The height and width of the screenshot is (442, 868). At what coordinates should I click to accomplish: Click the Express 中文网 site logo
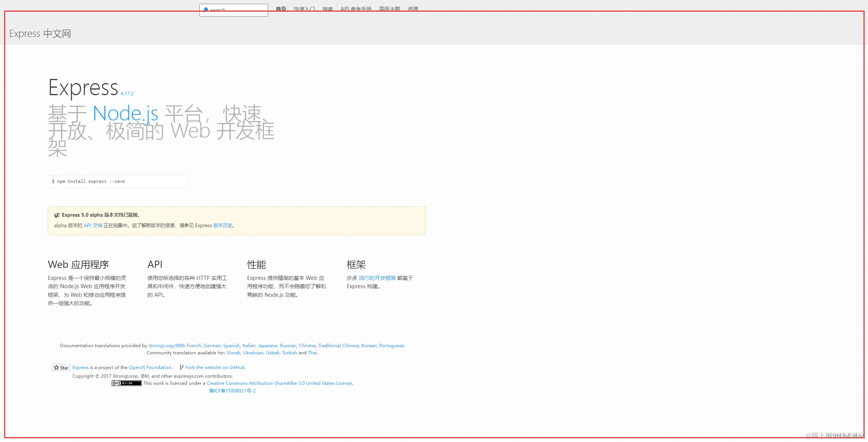pos(40,34)
